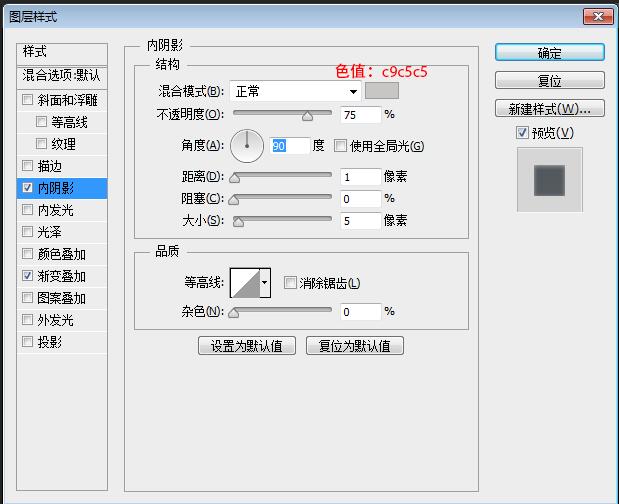Tick the 颜色叠加 checkbox
Image resolution: width=619 pixels, height=504 pixels.
[x=27, y=253]
